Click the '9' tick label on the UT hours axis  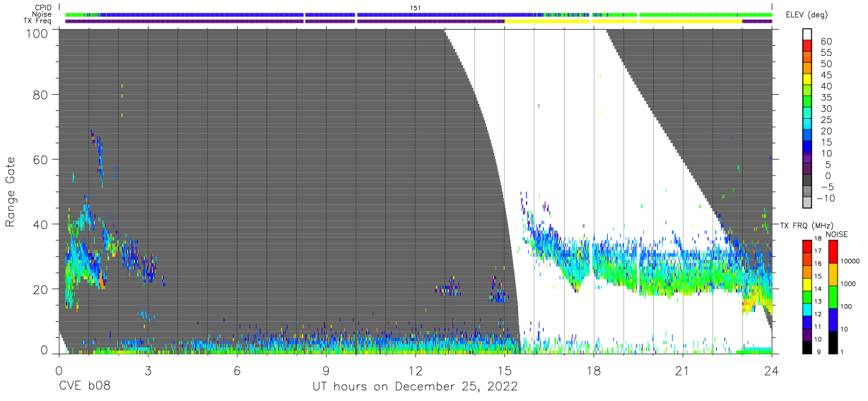[x=326, y=371]
